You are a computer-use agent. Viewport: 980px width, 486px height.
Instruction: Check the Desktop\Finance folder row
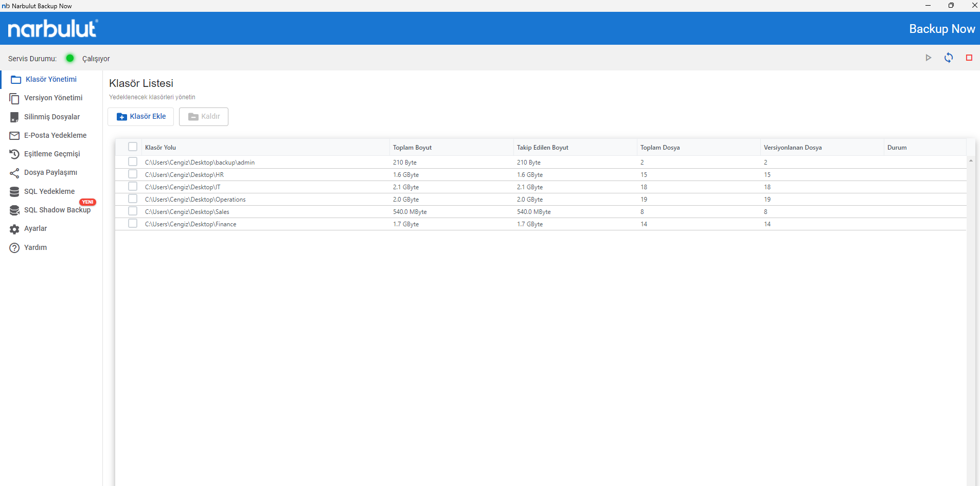[133, 224]
